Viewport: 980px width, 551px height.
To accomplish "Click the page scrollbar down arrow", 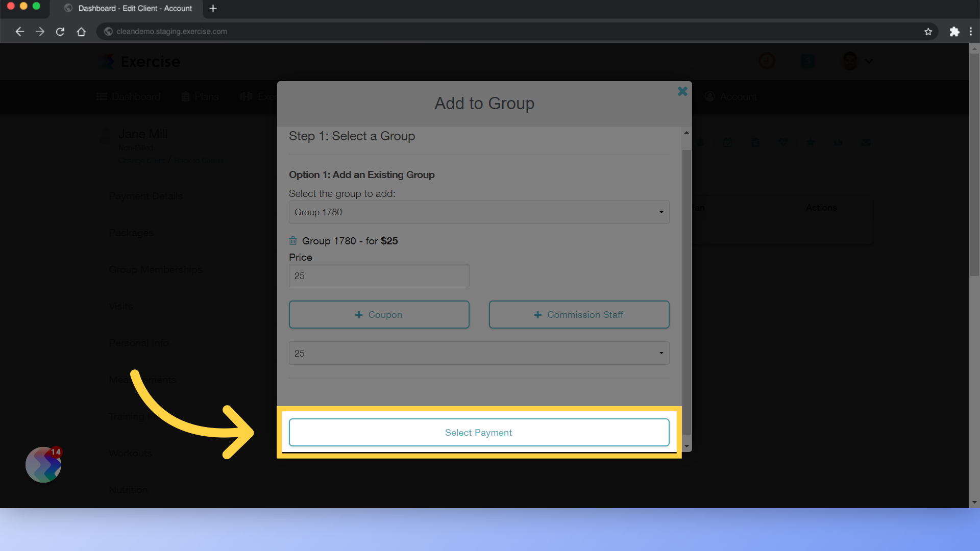I will tap(974, 502).
